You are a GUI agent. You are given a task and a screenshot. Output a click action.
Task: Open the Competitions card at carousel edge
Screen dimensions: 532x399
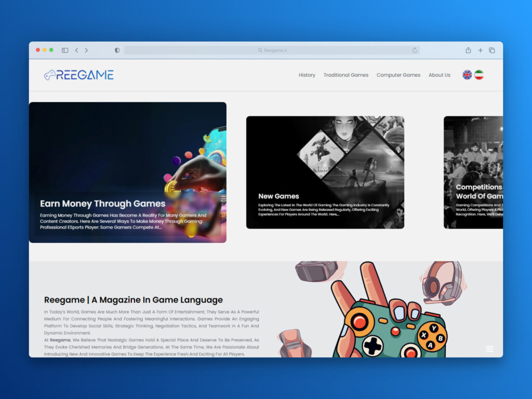[x=473, y=172]
